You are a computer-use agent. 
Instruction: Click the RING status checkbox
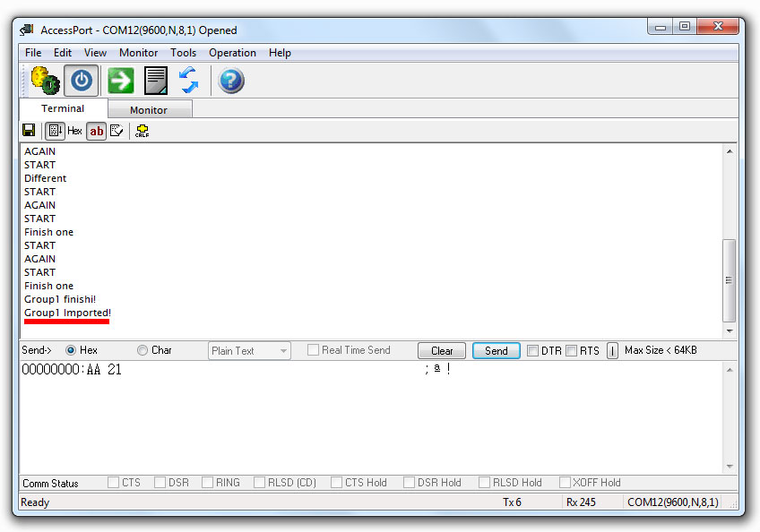[x=207, y=482]
